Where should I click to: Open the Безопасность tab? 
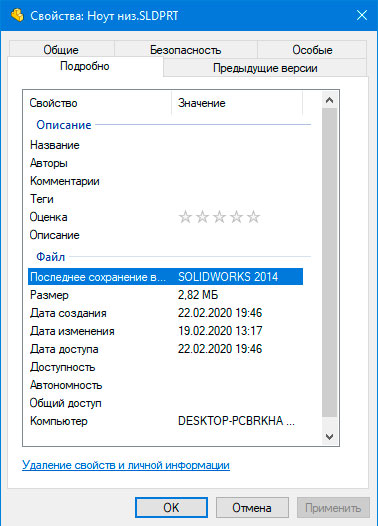[x=185, y=50]
